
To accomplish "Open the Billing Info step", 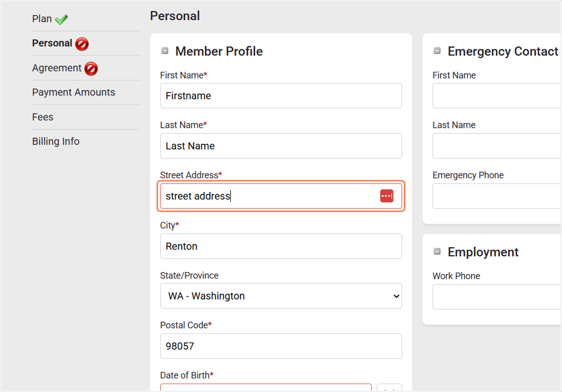I will click(56, 141).
